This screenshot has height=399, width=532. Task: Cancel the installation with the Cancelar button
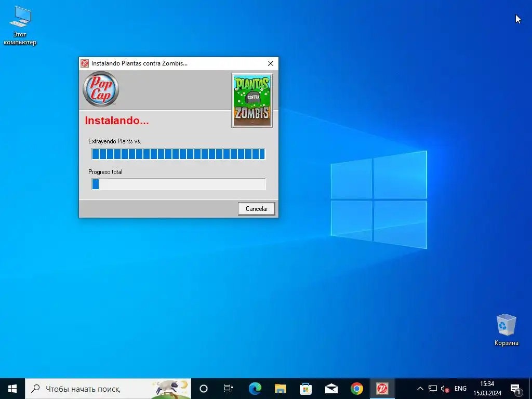click(256, 209)
